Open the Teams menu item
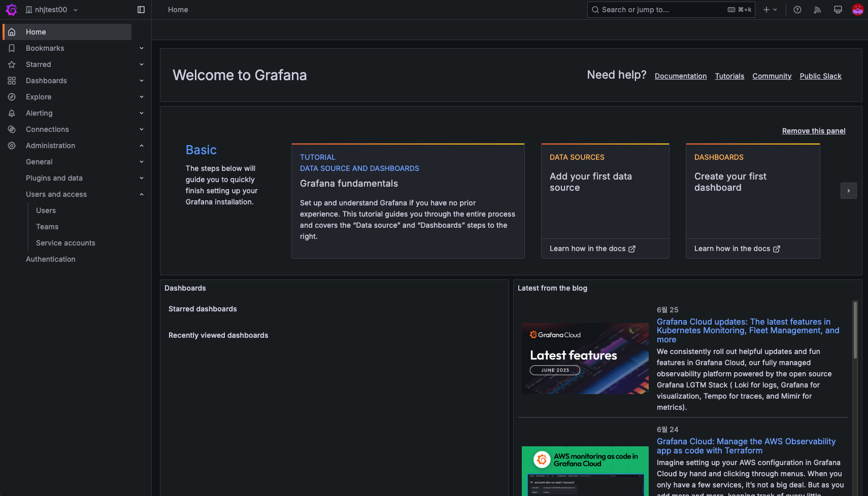Screen dimensions: 868x496 pos(47,227)
